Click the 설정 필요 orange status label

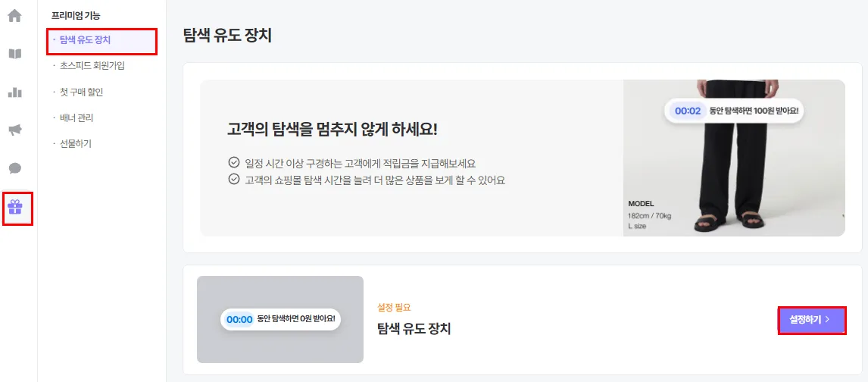[393, 307]
